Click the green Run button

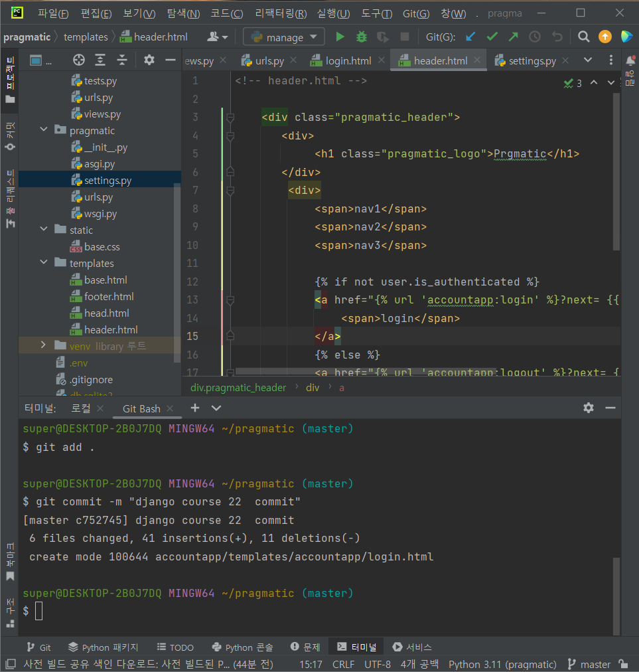[x=340, y=37]
